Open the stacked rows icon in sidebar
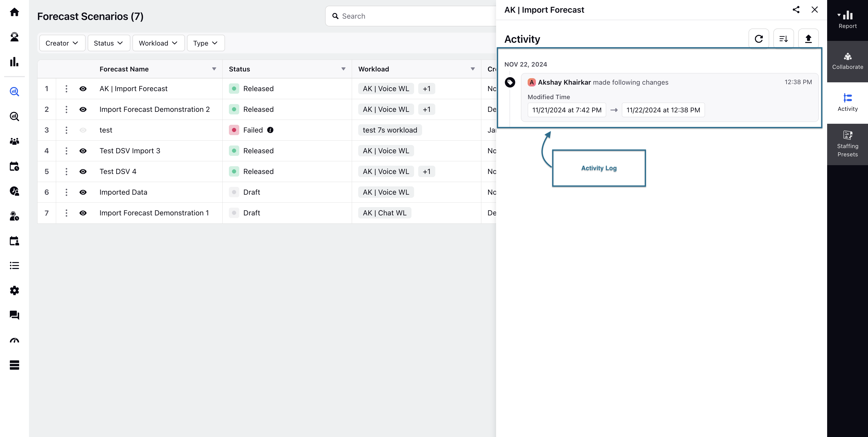This screenshot has width=868, height=437. (x=14, y=365)
